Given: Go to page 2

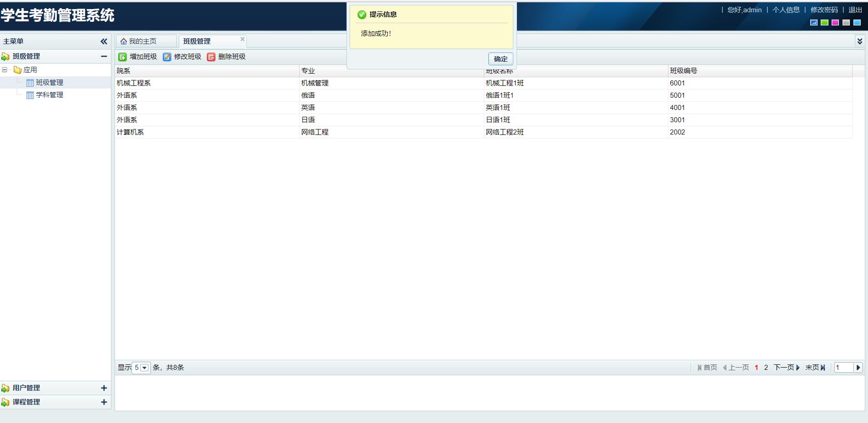Looking at the screenshot, I should coord(766,368).
